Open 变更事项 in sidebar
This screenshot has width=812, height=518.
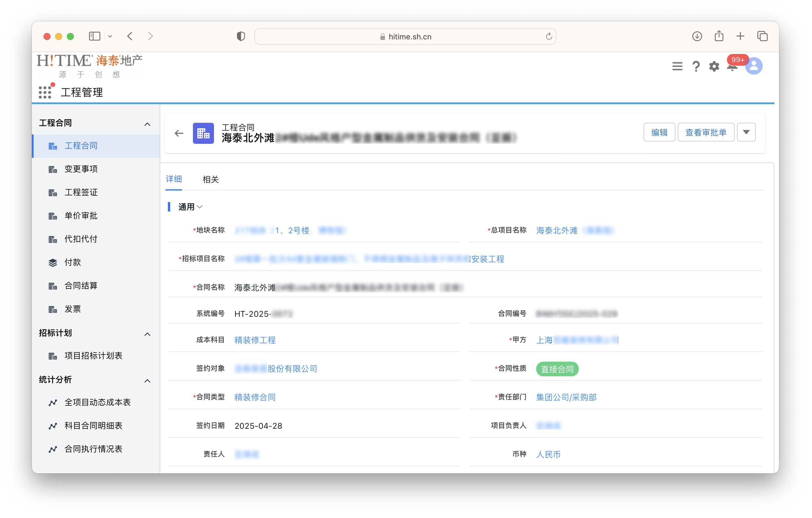coord(96,169)
